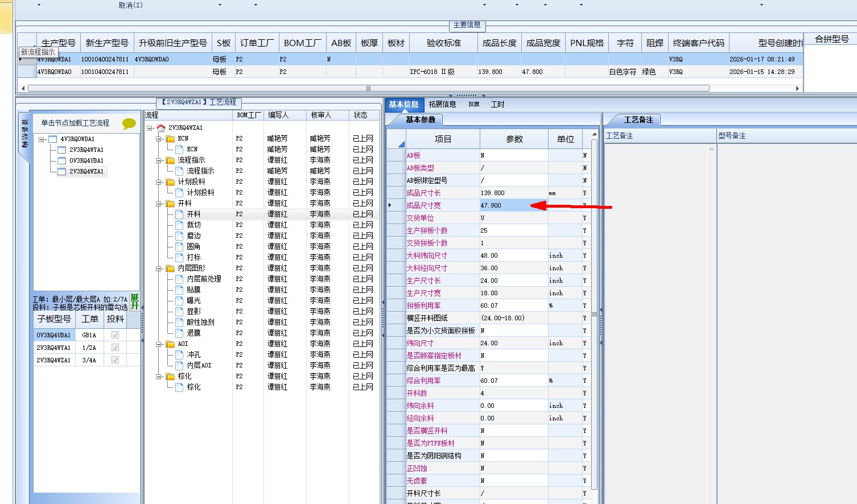The width and height of the screenshot is (857, 504).
Task: Click the 成品尺寸宽 value 47.900 cell
Action: point(514,205)
